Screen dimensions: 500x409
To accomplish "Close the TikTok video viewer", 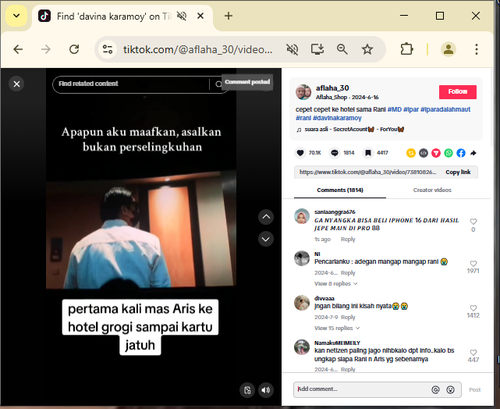I will [x=17, y=84].
